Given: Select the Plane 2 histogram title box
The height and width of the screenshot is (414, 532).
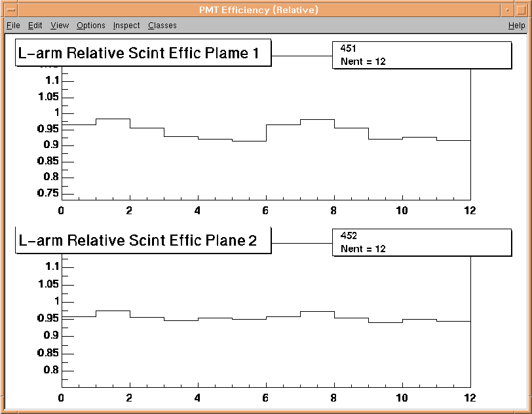Looking at the screenshot, I should 143,240.
